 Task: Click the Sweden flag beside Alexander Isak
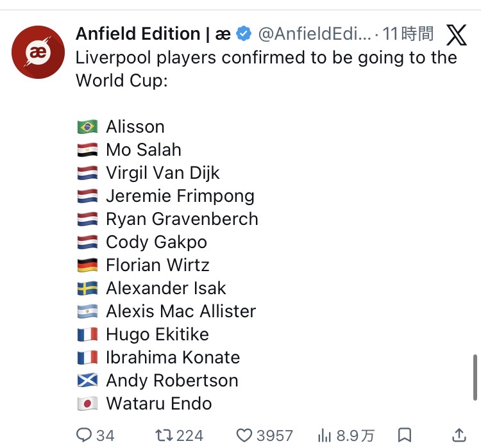[x=87, y=288]
